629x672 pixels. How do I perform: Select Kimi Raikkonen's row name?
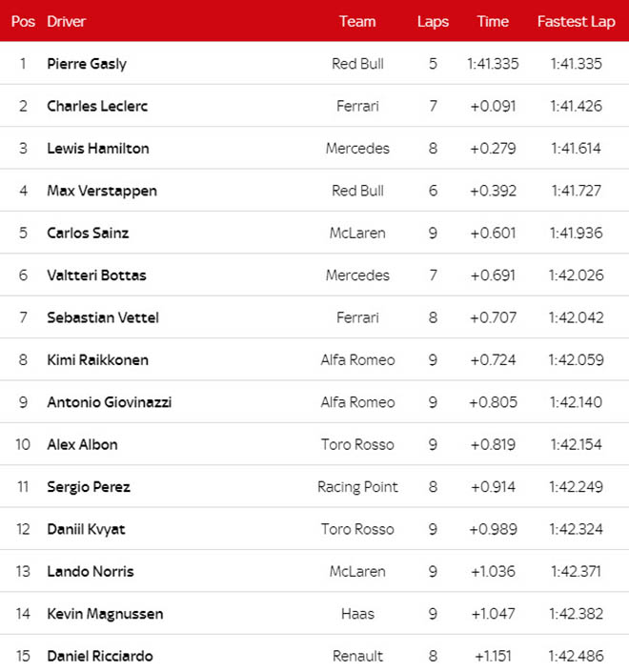point(97,360)
